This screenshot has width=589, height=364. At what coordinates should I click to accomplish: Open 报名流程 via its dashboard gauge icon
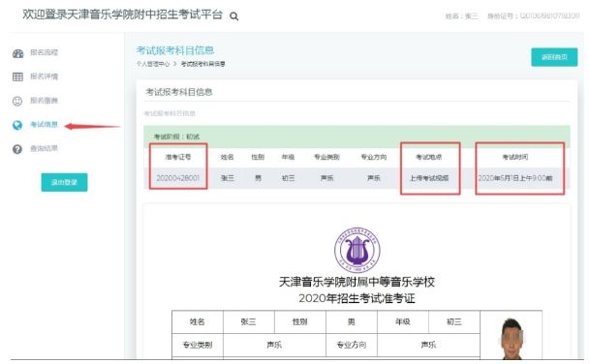[17, 53]
